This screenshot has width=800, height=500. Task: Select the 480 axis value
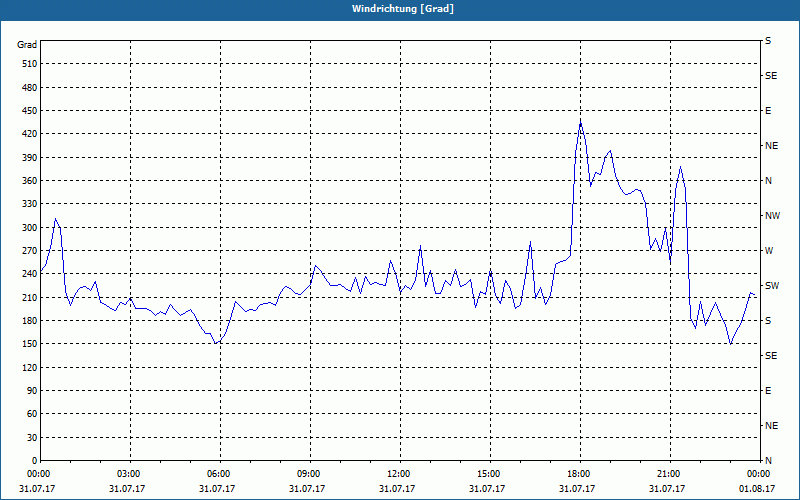[30, 87]
